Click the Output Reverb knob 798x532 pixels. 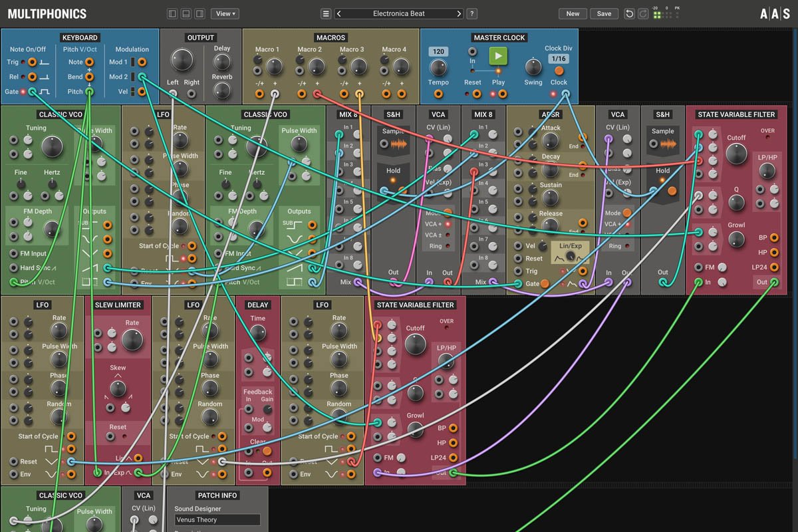click(x=222, y=90)
